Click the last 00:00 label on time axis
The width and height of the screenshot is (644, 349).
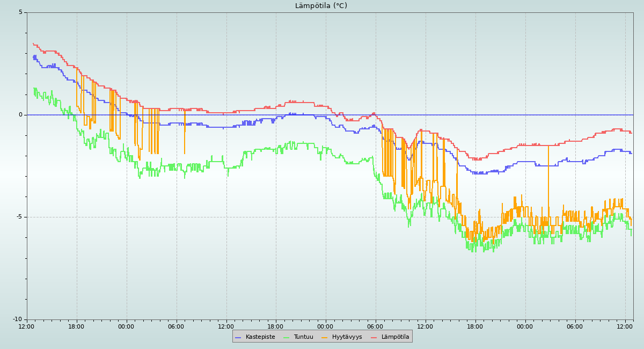(525, 326)
